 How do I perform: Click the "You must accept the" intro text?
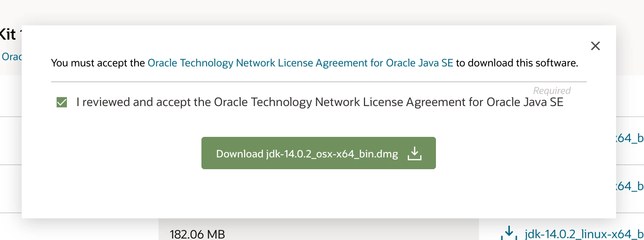[x=98, y=63]
